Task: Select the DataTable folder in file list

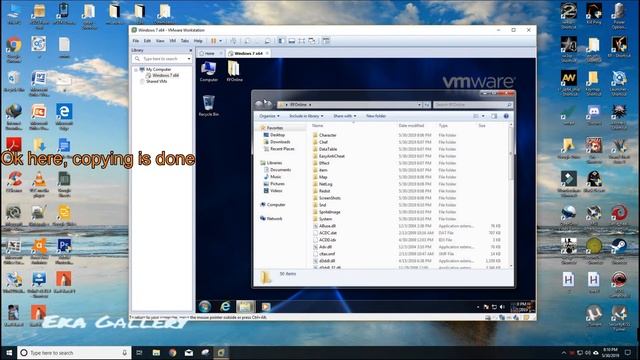Action: (325, 149)
